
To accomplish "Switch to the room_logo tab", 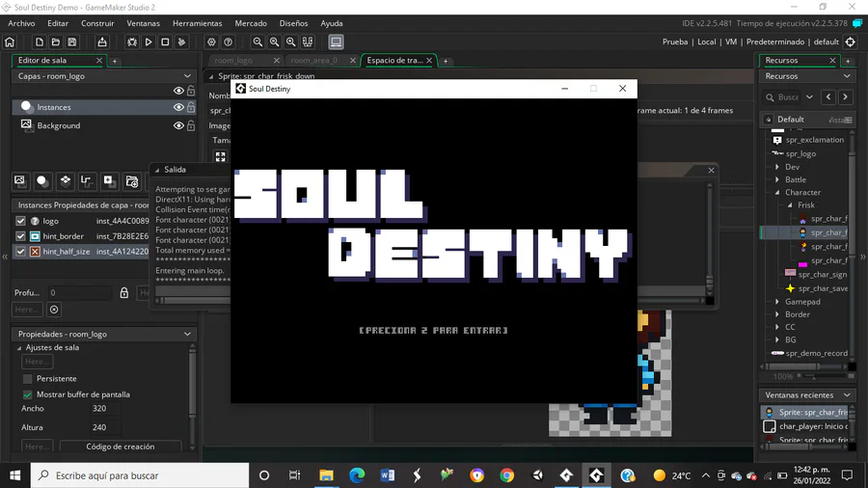I will pos(233,61).
